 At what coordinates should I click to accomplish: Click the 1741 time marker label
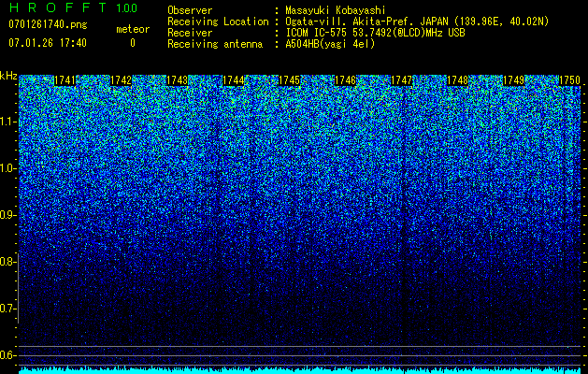click(x=65, y=80)
